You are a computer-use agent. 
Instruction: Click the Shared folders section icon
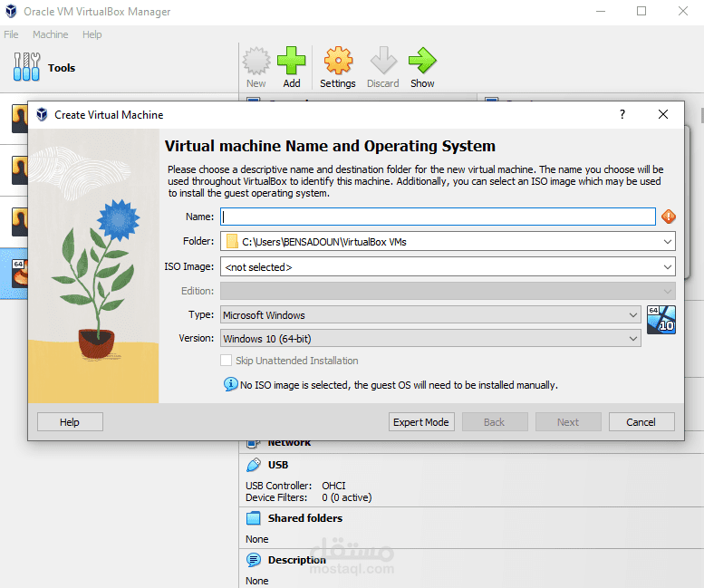(x=253, y=518)
